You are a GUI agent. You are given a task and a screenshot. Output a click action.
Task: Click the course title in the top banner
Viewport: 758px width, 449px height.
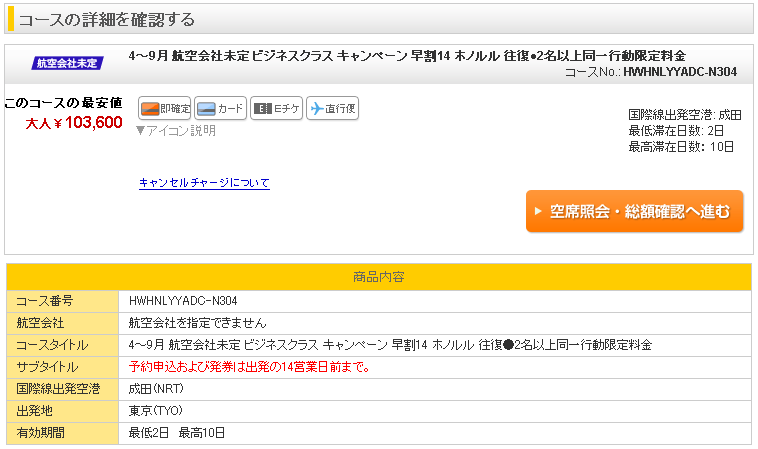pyautogui.click(x=408, y=55)
